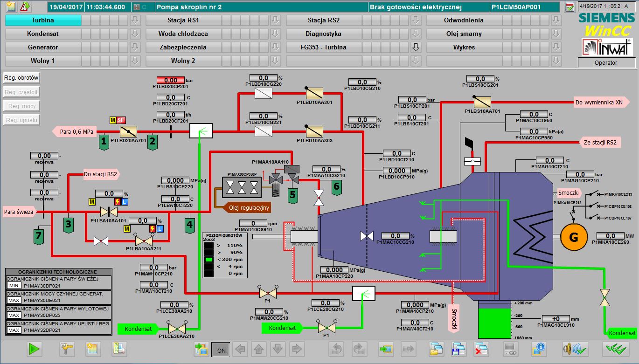This screenshot has width=639, height=364.
Task: Toggle the SE indicator near valve P1LBD20AA701
Action: [121, 120]
